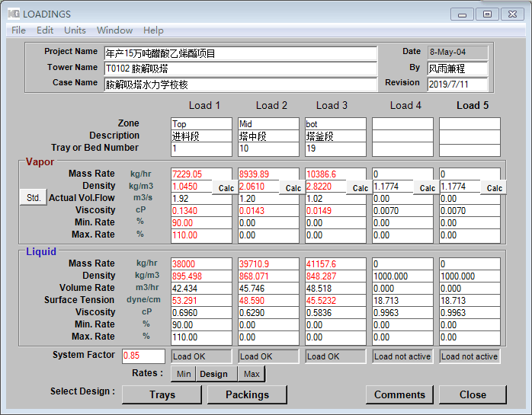Click Load 4 Zone input field
Screen dimensions: 532x415
click(x=402, y=124)
